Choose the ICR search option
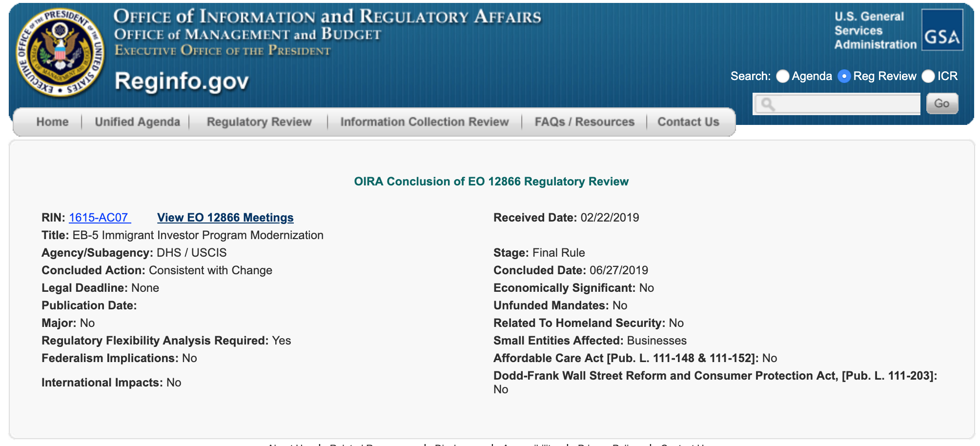Viewport: 980px width, 446px height. tap(928, 76)
